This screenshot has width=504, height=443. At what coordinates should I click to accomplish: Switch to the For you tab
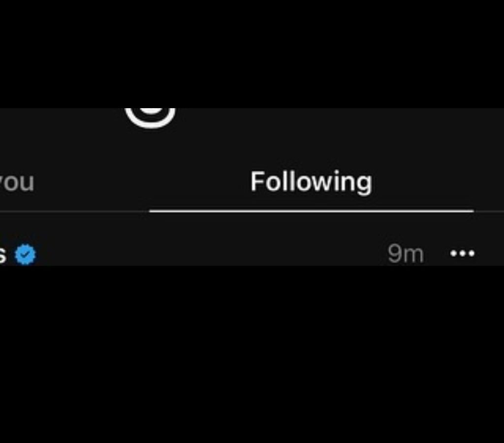pyautogui.click(x=17, y=182)
